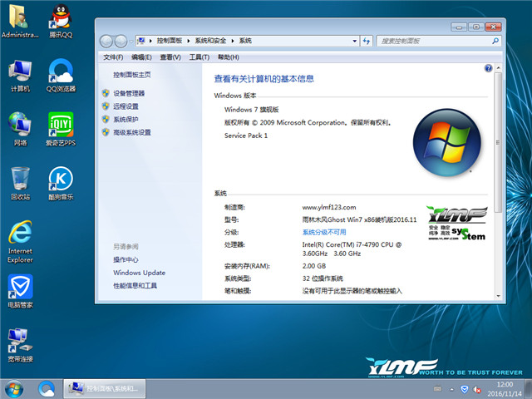Click the 系统分级不可用 link
Image resolution: width=532 pixels, height=399 pixels.
click(324, 232)
